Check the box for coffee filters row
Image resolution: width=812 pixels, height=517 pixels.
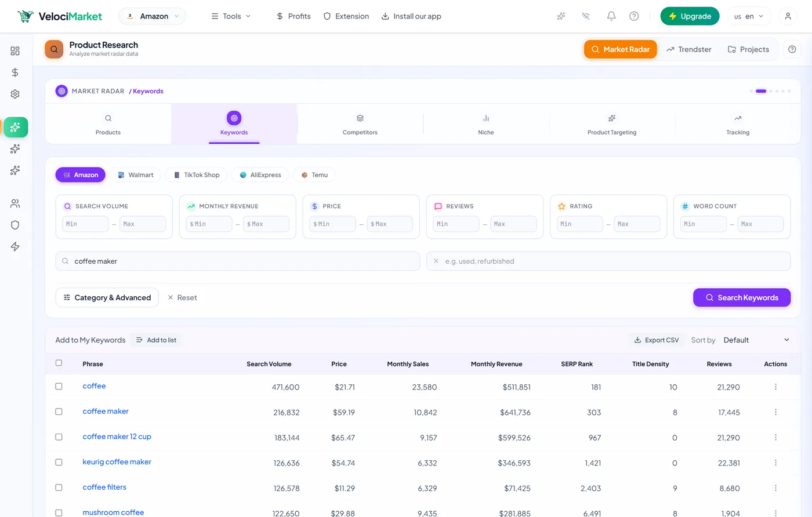(59, 487)
